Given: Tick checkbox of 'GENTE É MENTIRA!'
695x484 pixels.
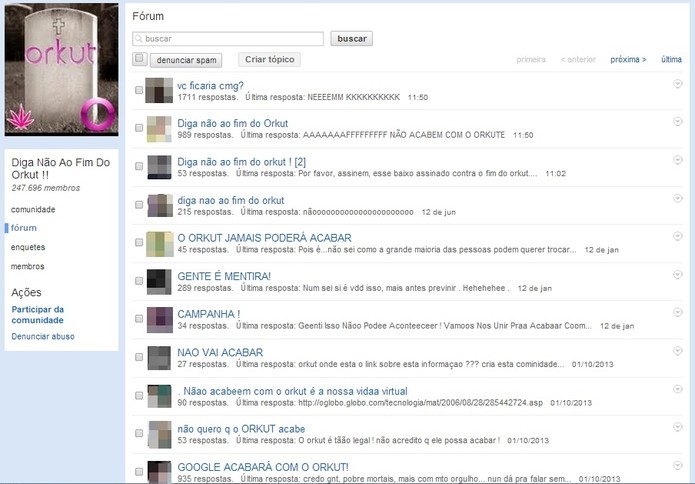Looking at the screenshot, I should 139,281.
